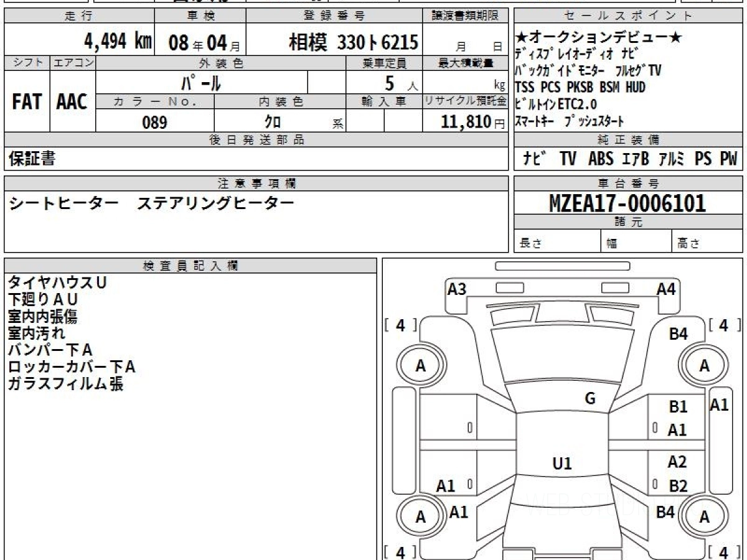Click the 純正装備 header

(x=628, y=140)
